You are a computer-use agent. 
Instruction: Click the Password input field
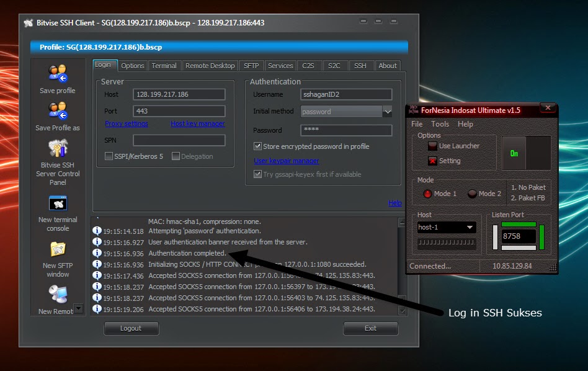(346, 130)
